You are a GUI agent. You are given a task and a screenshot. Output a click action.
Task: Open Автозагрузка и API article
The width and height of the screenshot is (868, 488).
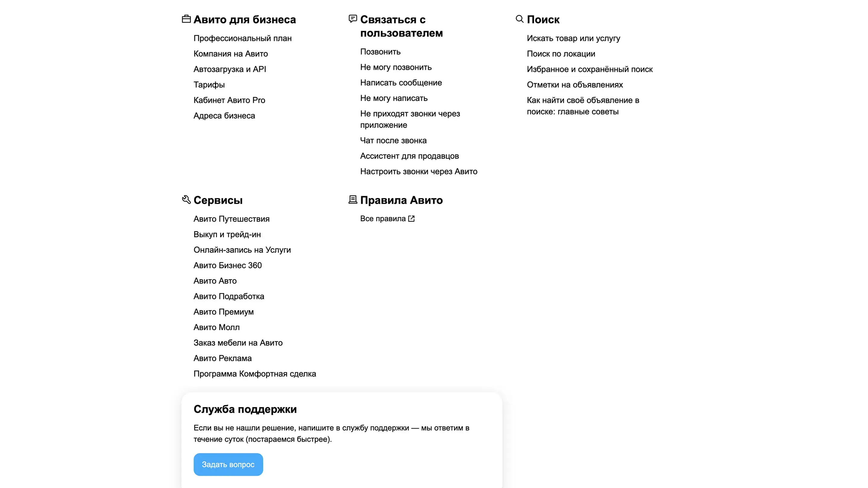pos(229,69)
